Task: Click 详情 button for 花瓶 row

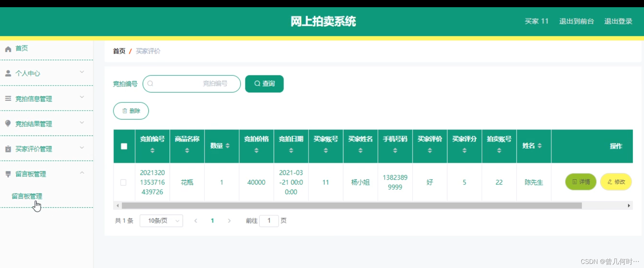Action: (x=581, y=182)
